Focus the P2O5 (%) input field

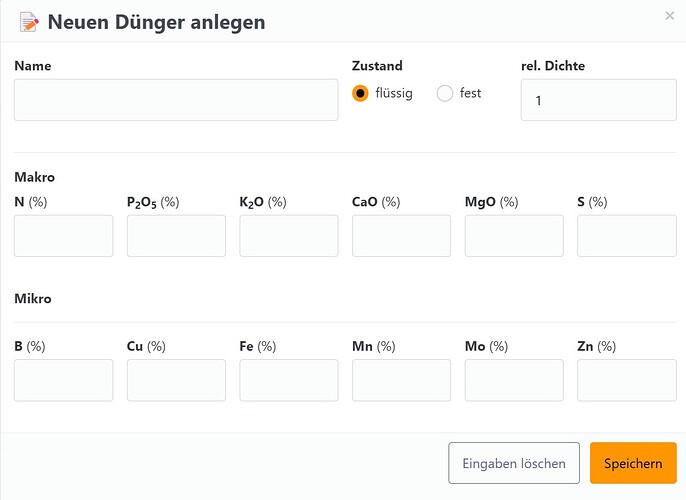(x=176, y=236)
